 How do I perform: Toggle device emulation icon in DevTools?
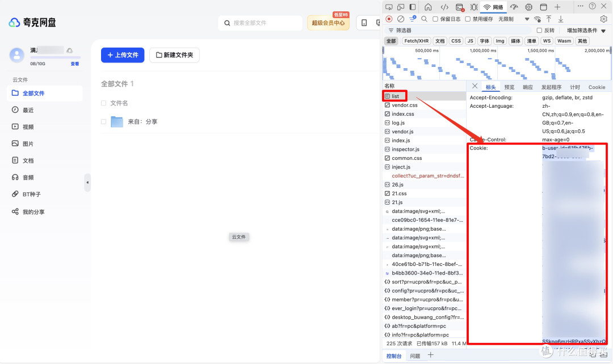click(401, 7)
